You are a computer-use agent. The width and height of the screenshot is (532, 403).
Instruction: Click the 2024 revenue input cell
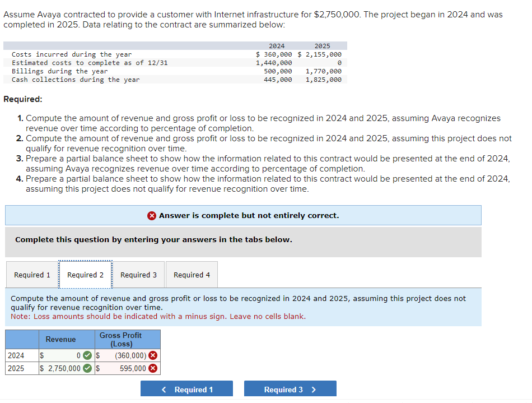coord(62,355)
